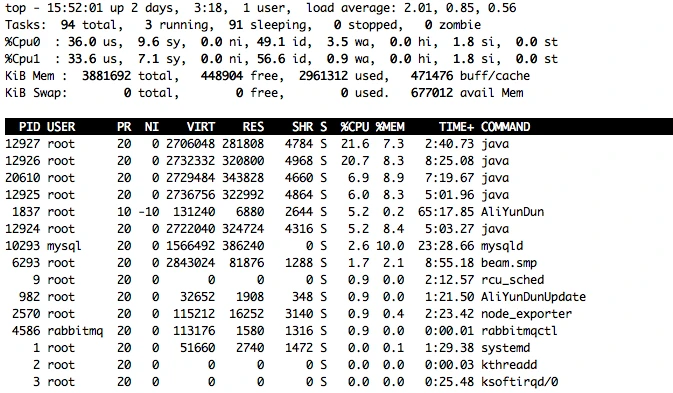Click the TIME+ column header

point(456,127)
